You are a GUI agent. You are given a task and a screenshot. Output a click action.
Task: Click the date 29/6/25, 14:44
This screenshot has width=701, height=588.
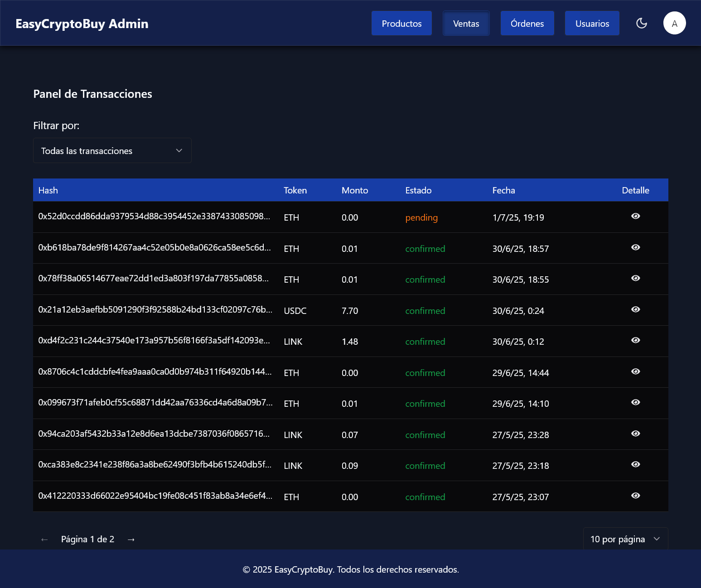(x=521, y=373)
